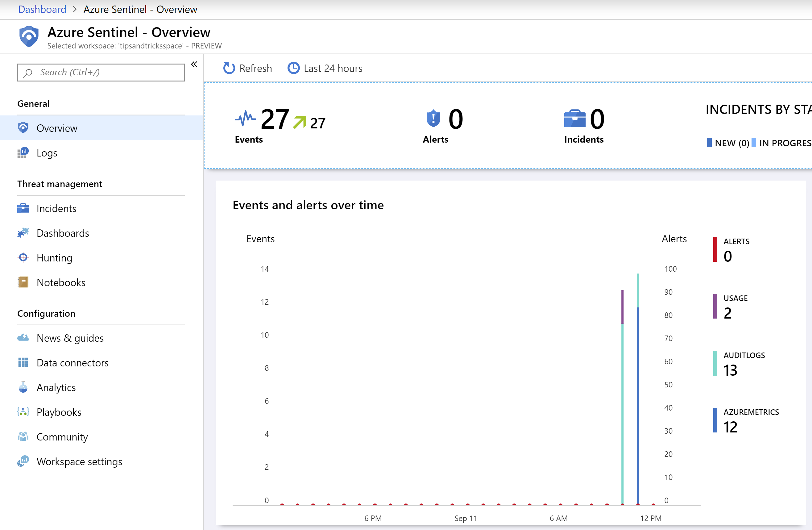The width and height of the screenshot is (812, 530).
Task: Click the blue AZUREMETRICS legend swatch
Action: coord(715,420)
